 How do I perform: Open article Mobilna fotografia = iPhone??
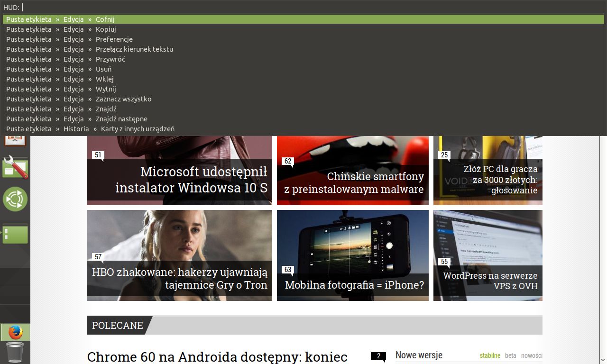(x=354, y=285)
